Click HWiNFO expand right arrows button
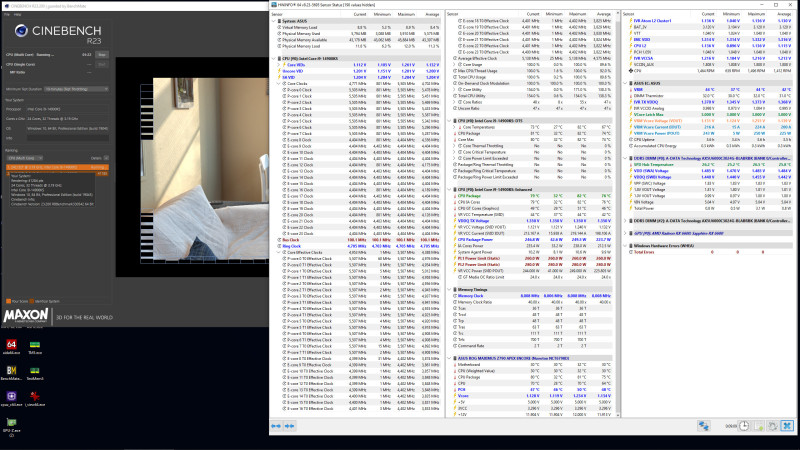This screenshot has height=450, width=800. [x=289, y=426]
